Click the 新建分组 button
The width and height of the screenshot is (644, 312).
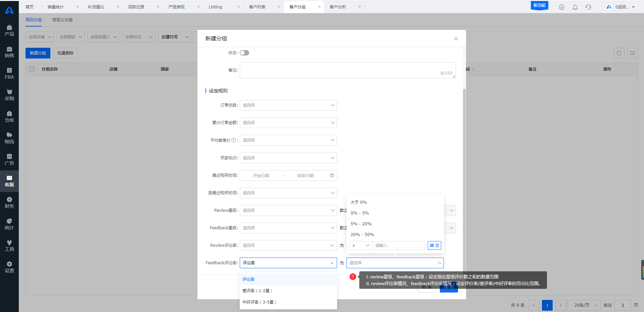point(38,53)
